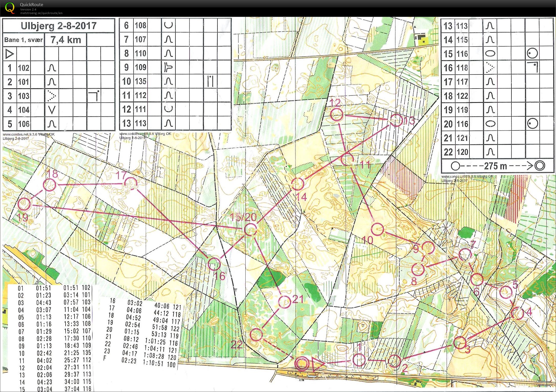Image resolution: width=556 pixels, height=392 pixels.
Task: Click control circle 17 on the map
Action: (x=131, y=183)
